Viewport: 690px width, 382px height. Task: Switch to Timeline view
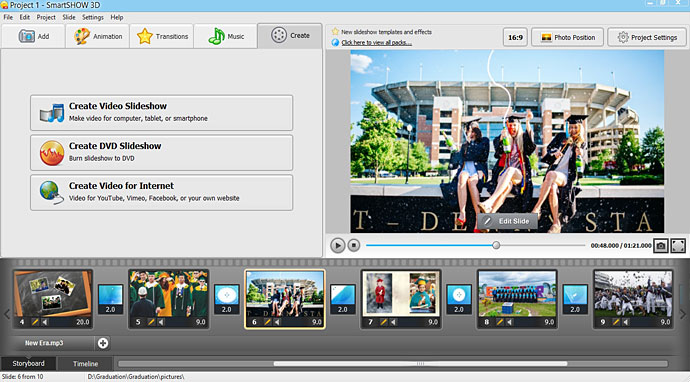click(x=85, y=364)
